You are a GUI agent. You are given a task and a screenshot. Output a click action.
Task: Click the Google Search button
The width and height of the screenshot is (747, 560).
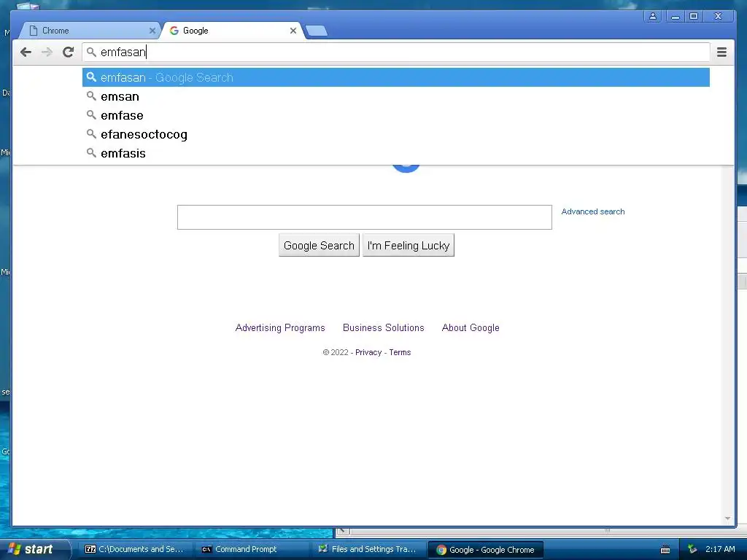tap(319, 245)
